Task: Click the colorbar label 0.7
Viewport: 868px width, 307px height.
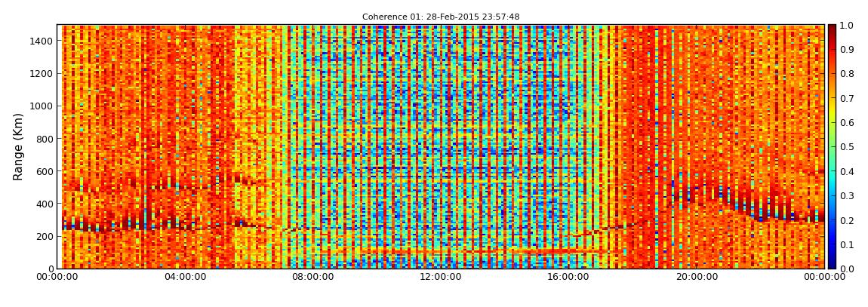Action: click(847, 99)
